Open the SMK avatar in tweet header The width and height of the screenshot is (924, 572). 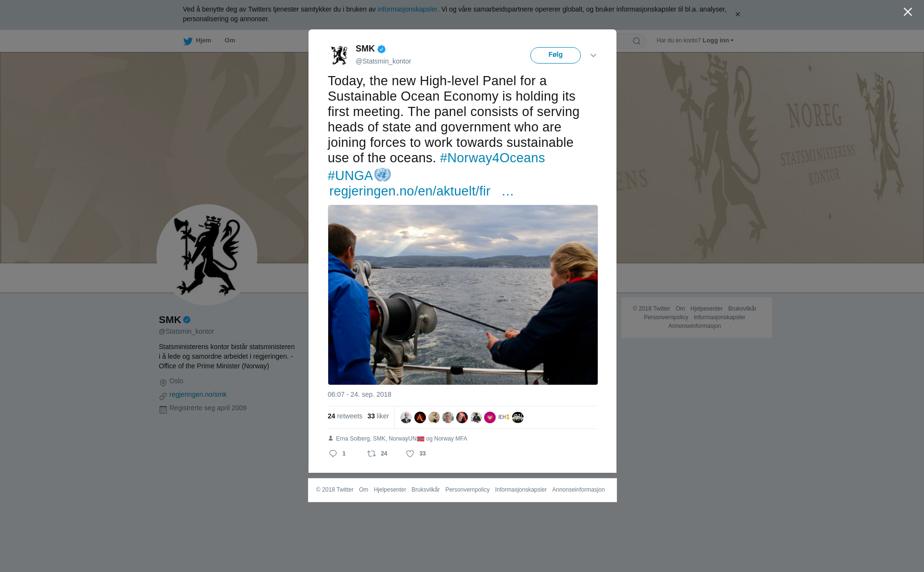339,55
